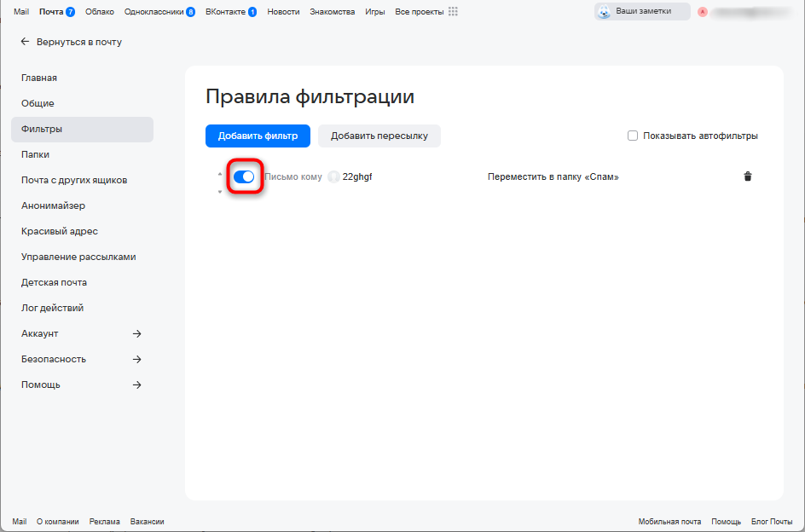Open the notes mascot icon
Screen dimensions: 805x532
click(x=605, y=11)
